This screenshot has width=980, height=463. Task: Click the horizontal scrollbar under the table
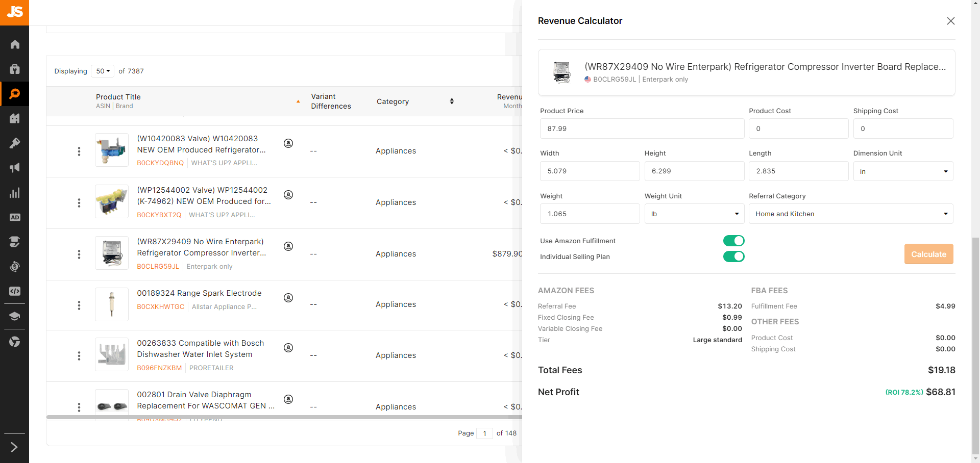click(x=284, y=417)
